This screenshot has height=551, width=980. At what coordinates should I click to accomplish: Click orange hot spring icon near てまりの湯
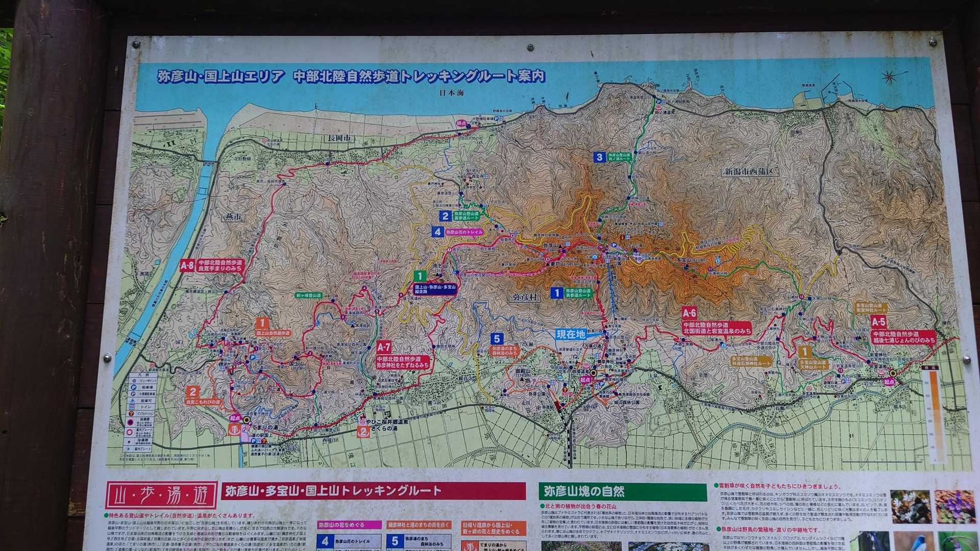(x=234, y=430)
